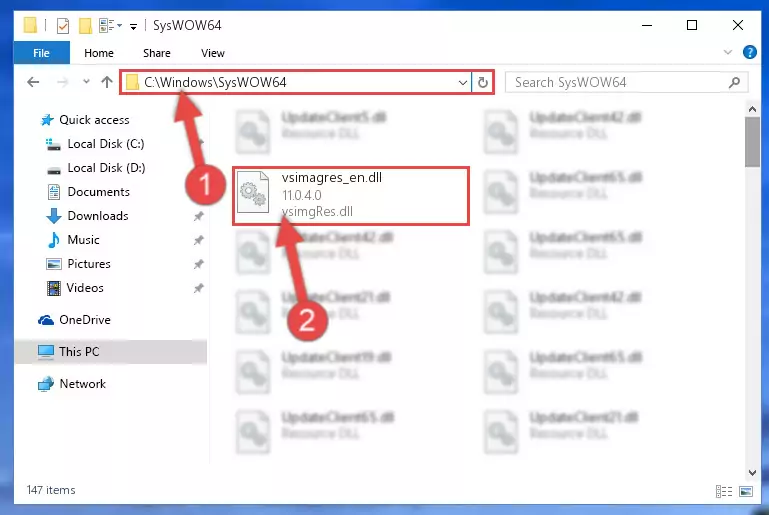
Task: Open Documents in the sidebar
Action: [x=99, y=192]
